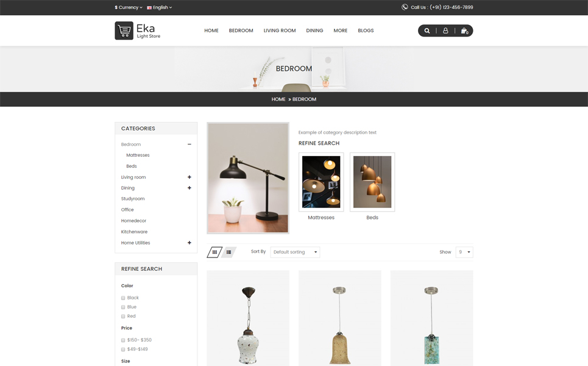Go to Home via breadcrumb link
The image size is (588, 366).
pos(278,99)
